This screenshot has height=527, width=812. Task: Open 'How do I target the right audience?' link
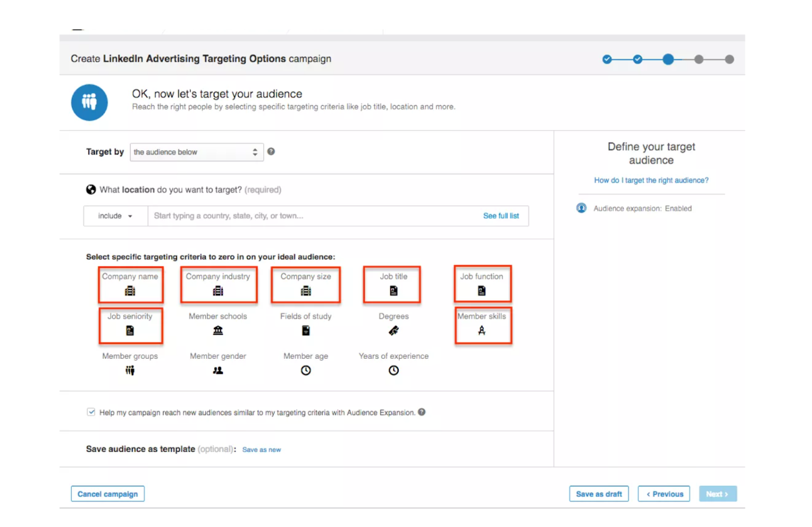tap(651, 180)
